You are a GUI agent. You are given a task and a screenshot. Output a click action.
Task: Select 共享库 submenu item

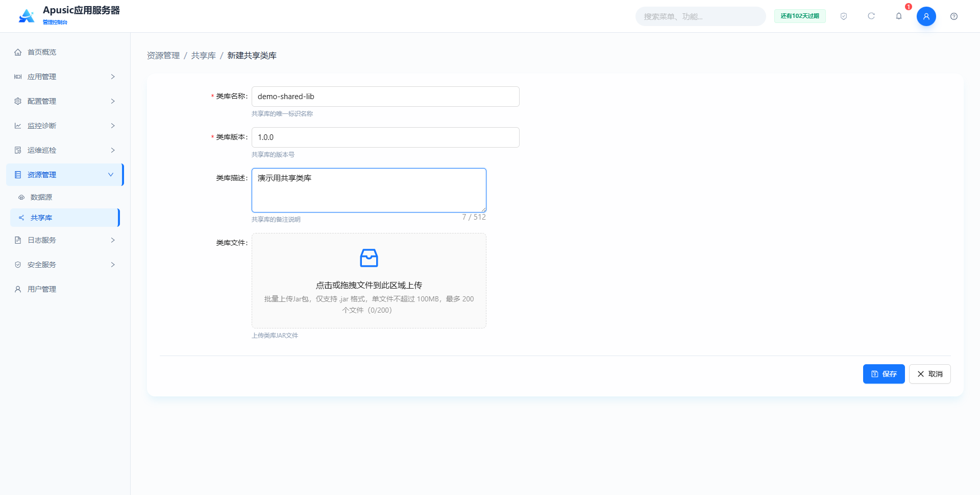click(x=65, y=218)
